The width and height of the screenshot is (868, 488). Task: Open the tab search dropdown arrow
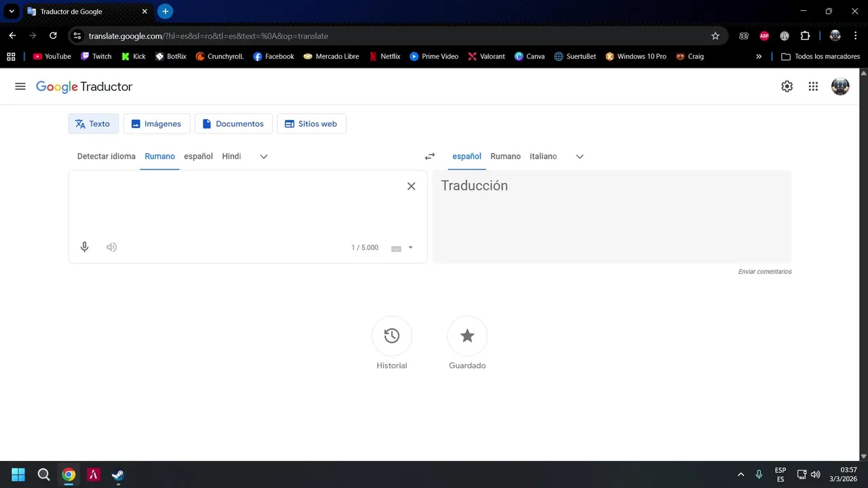tap(12, 12)
